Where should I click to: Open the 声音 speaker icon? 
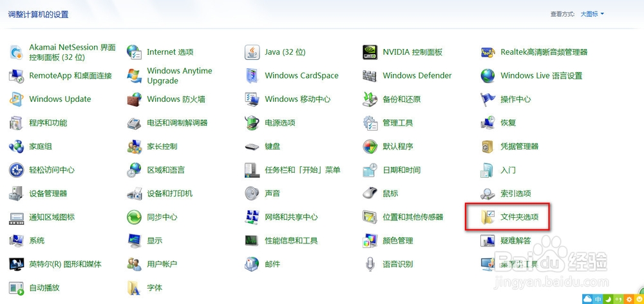252,193
